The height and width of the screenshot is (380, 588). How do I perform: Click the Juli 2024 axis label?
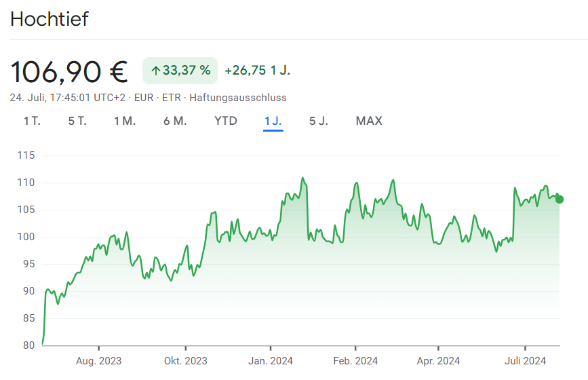(x=525, y=361)
